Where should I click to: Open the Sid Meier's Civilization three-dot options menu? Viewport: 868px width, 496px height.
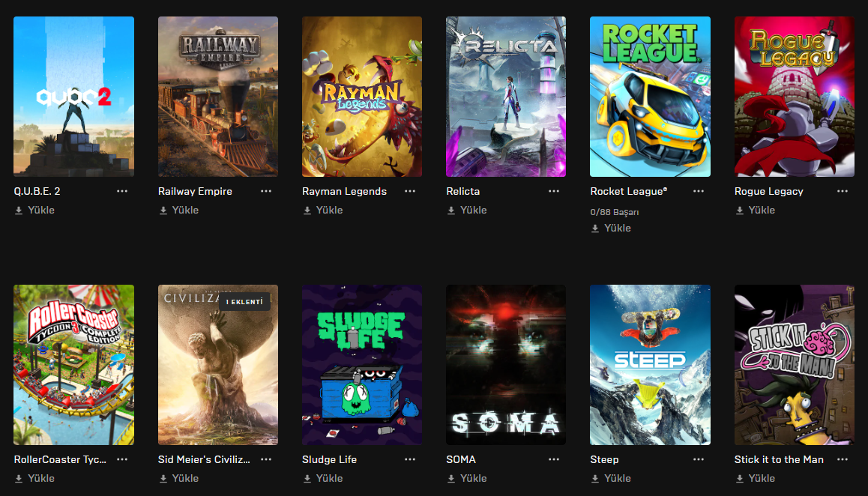(x=266, y=459)
